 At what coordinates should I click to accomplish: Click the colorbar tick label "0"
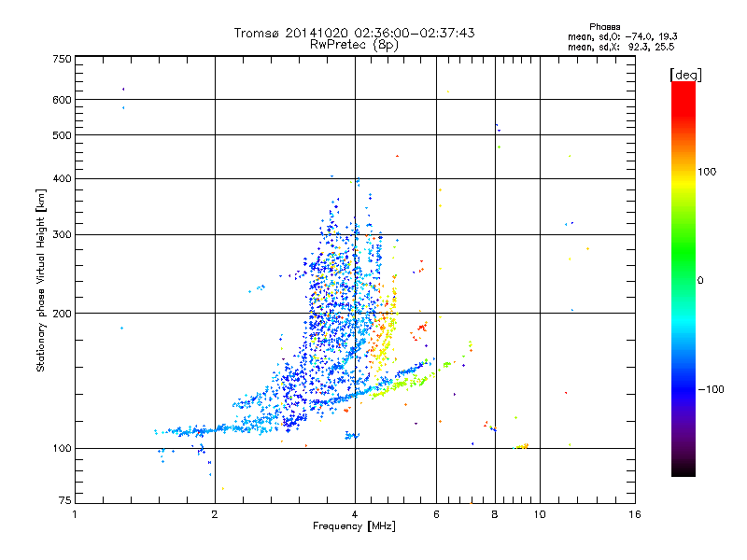click(700, 281)
